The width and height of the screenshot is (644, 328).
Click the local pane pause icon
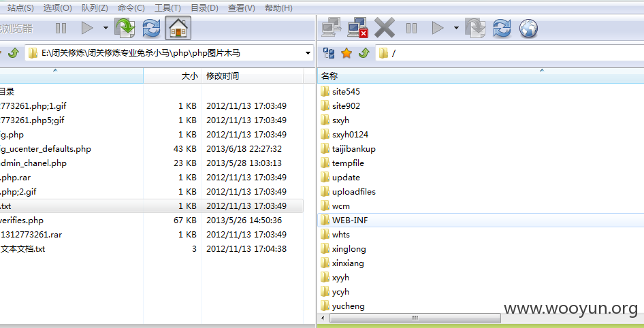61,29
